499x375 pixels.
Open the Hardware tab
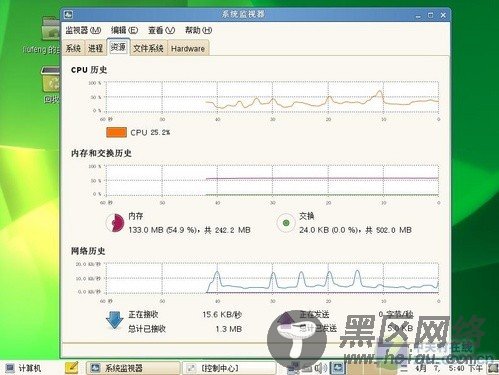coord(188,49)
